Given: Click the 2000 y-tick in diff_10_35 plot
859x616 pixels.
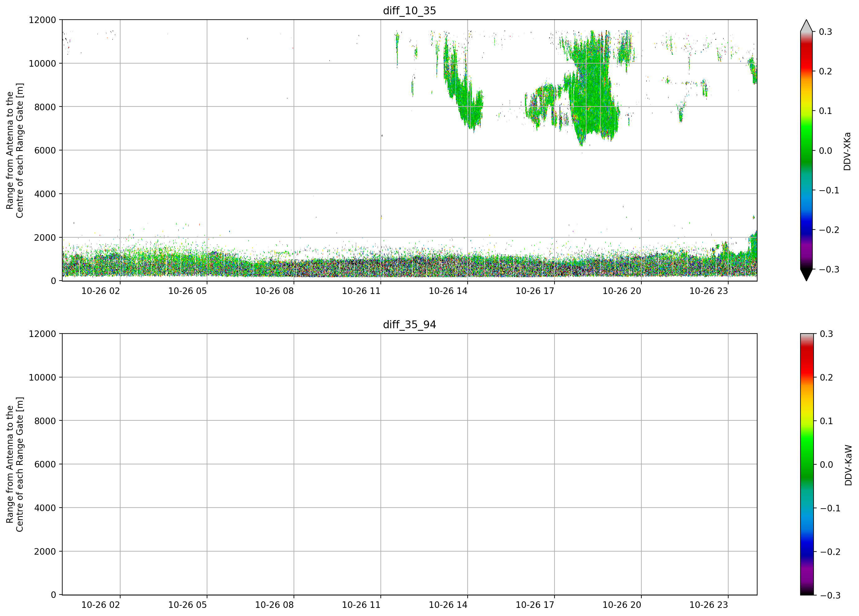Looking at the screenshot, I should tap(45, 238).
